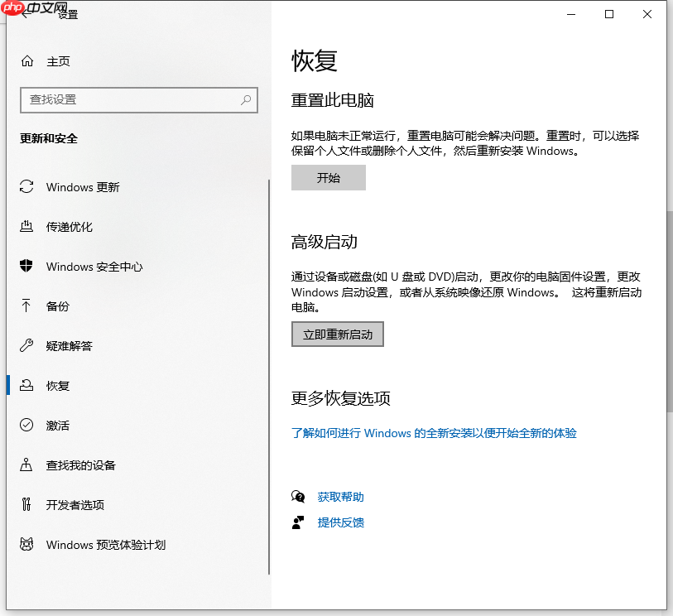Click the 重置此电脑 heading

click(x=332, y=100)
